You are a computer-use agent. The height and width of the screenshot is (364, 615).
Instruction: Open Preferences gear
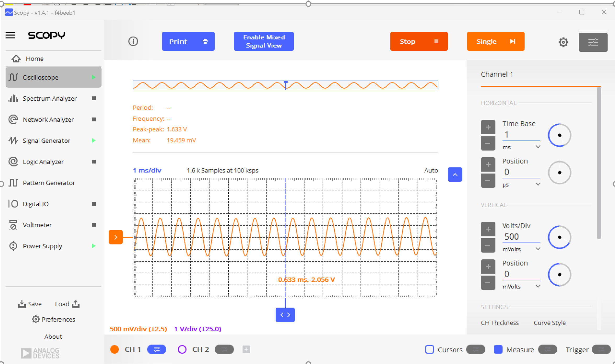click(x=36, y=319)
